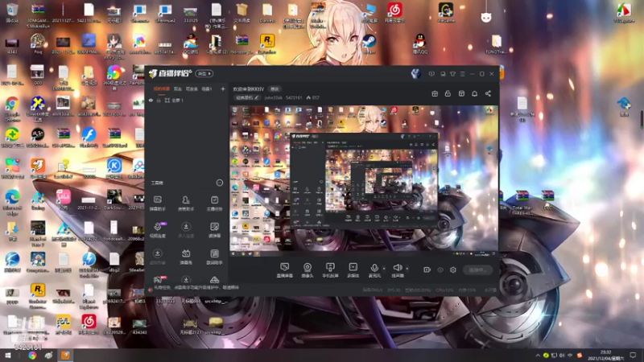Open the message feedback icon in title bar
Screen dimensions: 644x362
(x=431, y=74)
